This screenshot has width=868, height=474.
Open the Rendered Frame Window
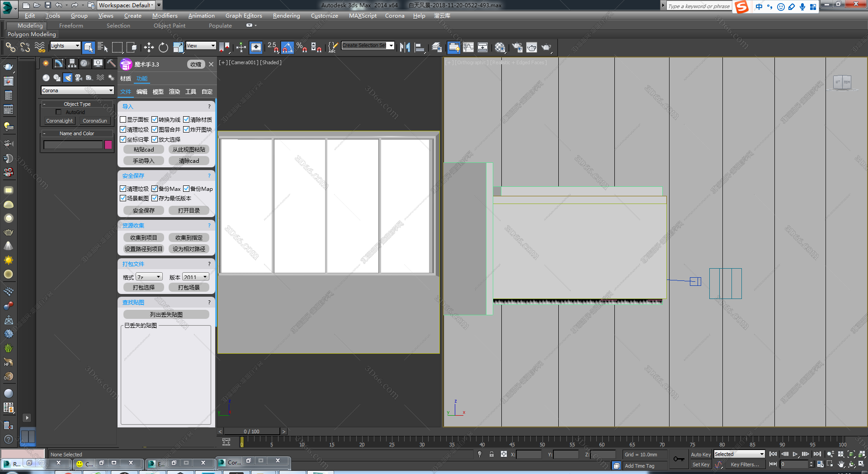[x=532, y=47]
